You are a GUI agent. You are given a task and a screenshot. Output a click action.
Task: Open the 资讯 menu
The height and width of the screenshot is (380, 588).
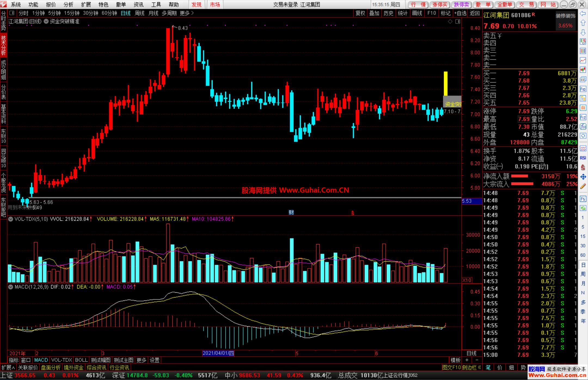pyautogui.click(x=138, y=5)
